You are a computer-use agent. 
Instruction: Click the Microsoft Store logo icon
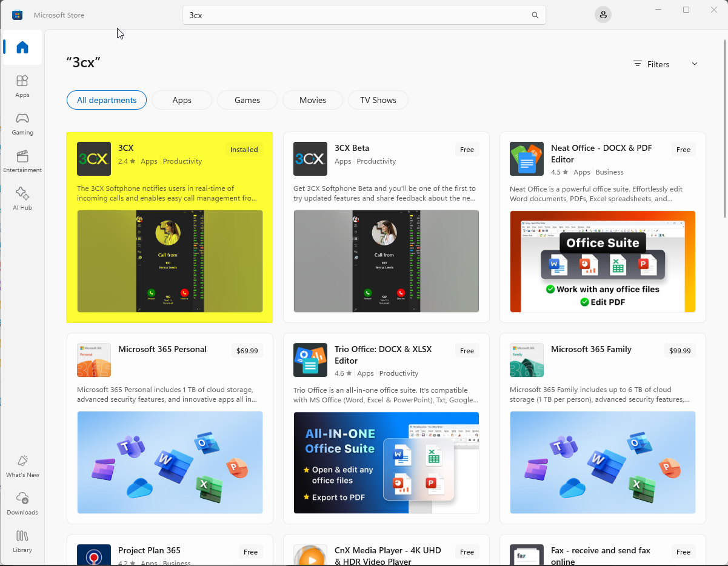click(x=18, y=15)
